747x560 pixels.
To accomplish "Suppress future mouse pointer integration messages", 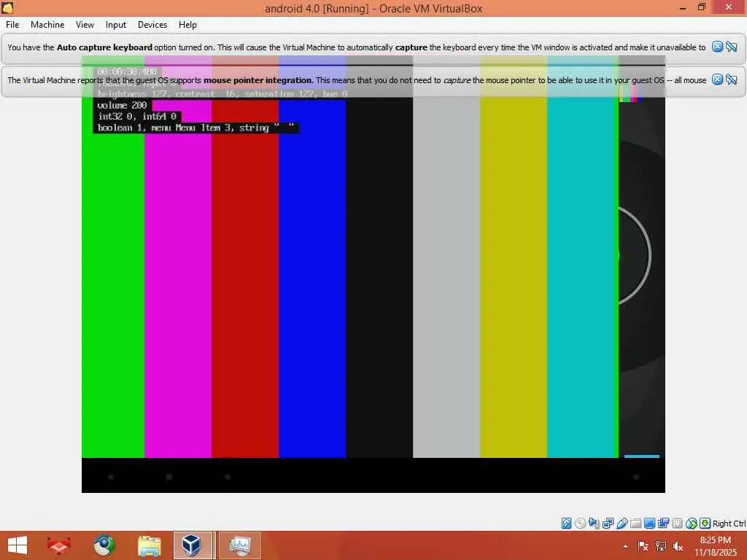I will (x=732, y=79).
